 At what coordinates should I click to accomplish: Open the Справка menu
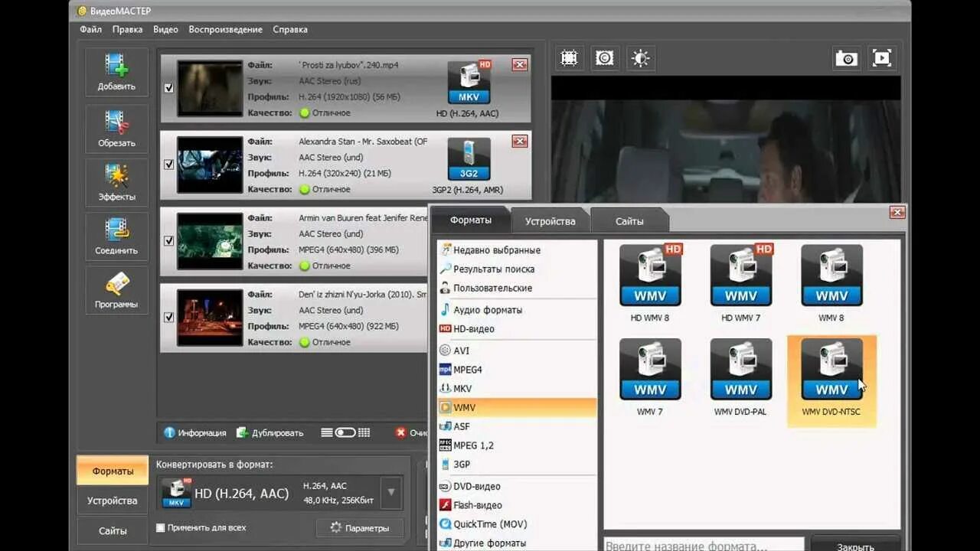pos(290,29)
